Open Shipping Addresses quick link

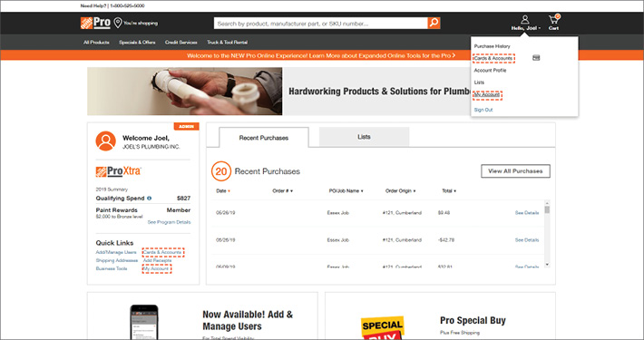[x=117, y=260]
